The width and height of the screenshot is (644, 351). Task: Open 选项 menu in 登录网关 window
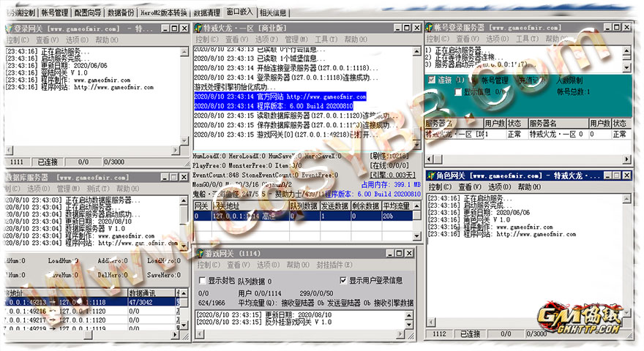(x=77, y=39)
